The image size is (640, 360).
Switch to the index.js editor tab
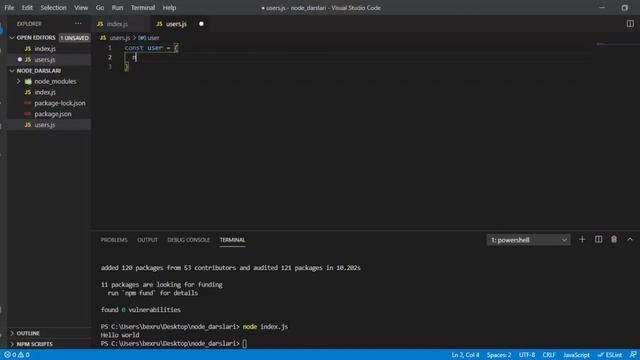pos(121,24)
